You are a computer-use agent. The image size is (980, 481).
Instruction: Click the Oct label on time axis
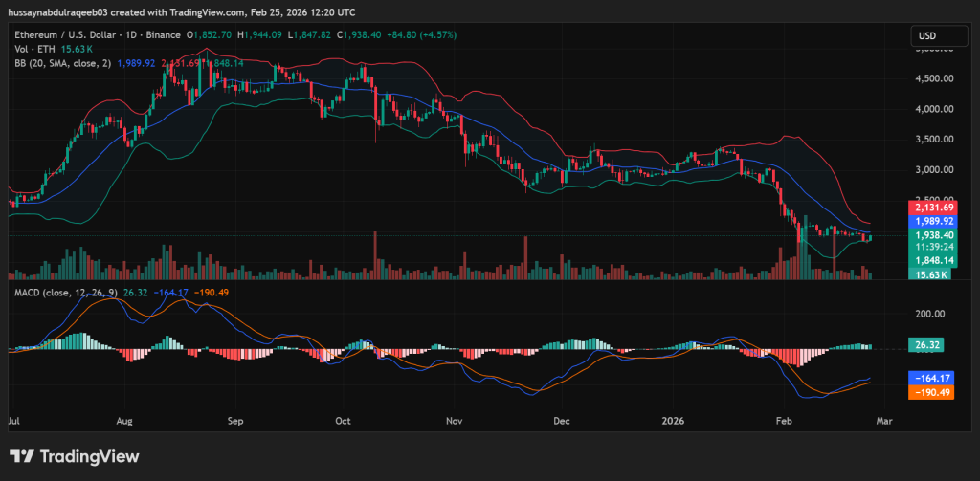(x=345, y=420)
